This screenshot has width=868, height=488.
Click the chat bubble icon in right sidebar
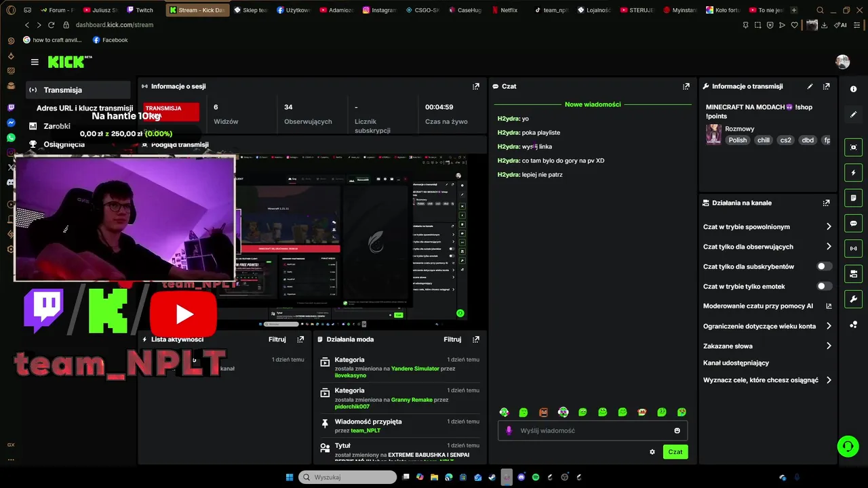point(853,223)
